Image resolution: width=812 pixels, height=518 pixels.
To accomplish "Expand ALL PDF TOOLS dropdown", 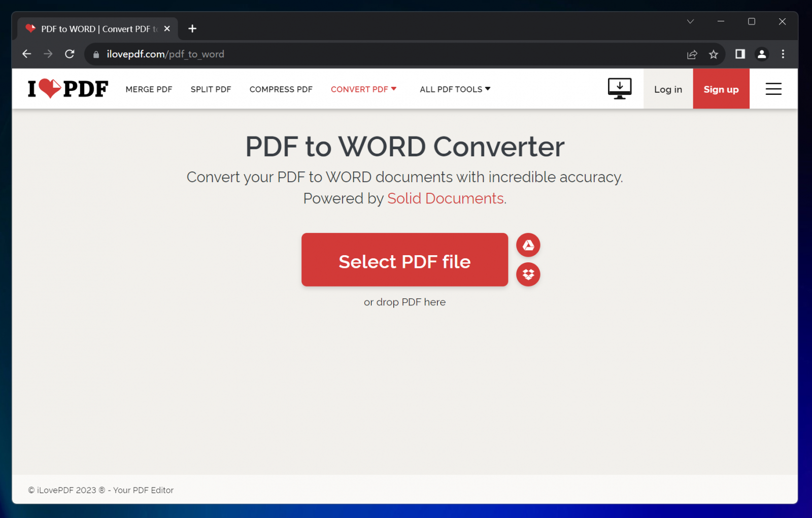I will [x=455, y=89].
